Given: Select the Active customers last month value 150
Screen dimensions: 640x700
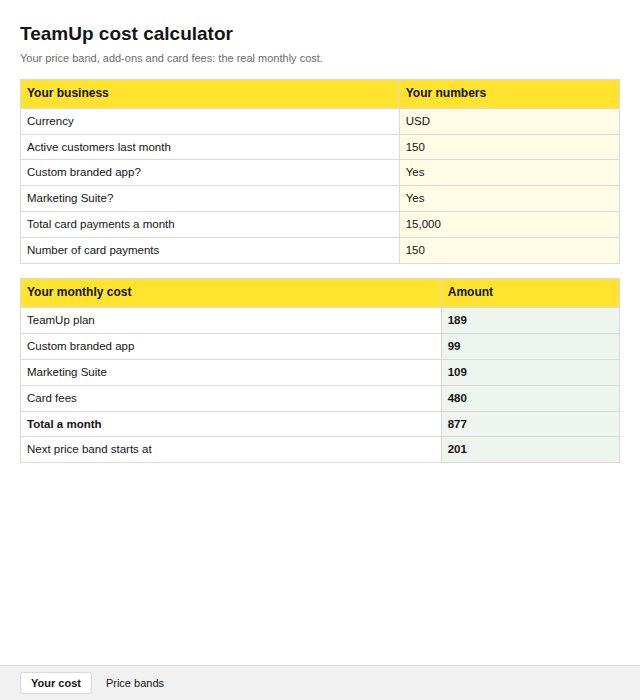Looking at the screenshot, I should 509,147.
